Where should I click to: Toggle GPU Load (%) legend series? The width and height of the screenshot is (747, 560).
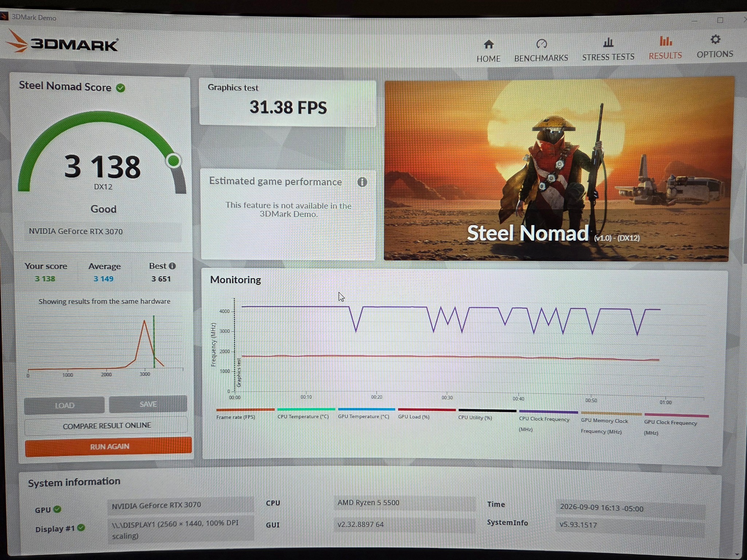(x=426, y=413)
